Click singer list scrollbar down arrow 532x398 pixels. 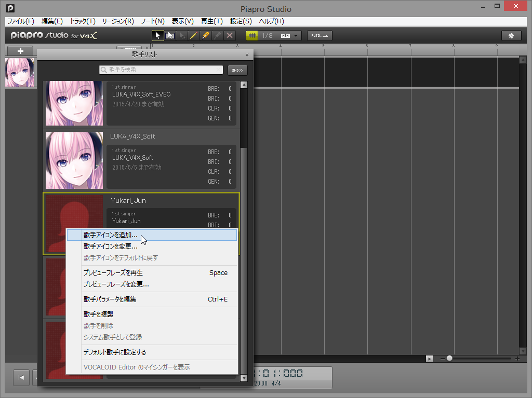(x=244, y=378)
